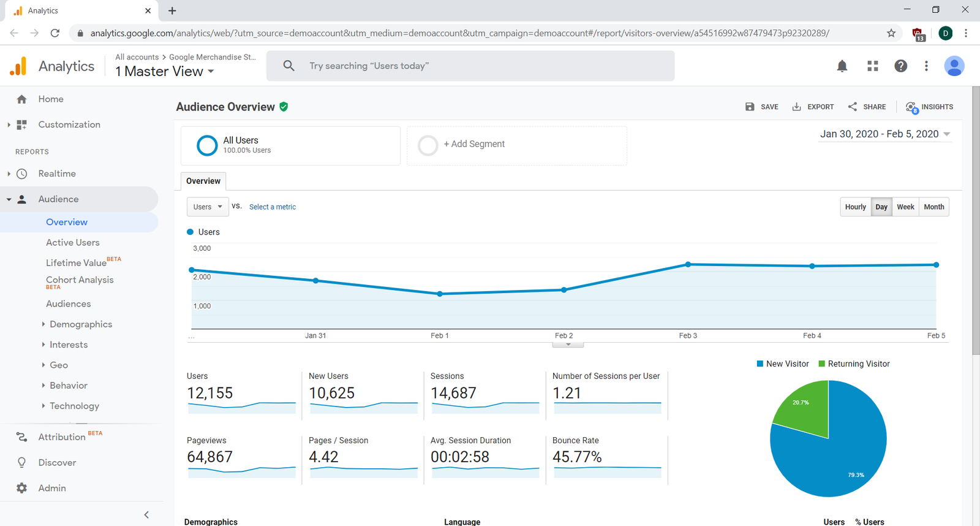Switch chart granularity to Week
Viewport: 980px width, 526px height.
tap(905, 207)
